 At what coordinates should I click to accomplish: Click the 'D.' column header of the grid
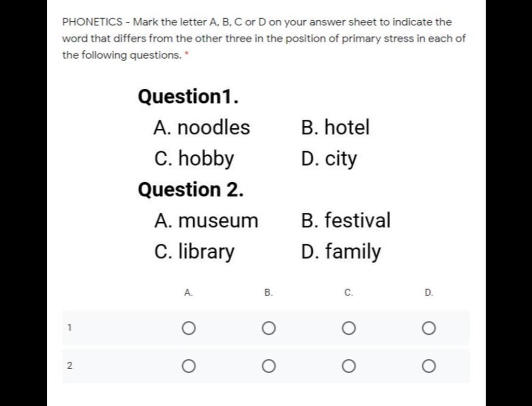[429, 292]
